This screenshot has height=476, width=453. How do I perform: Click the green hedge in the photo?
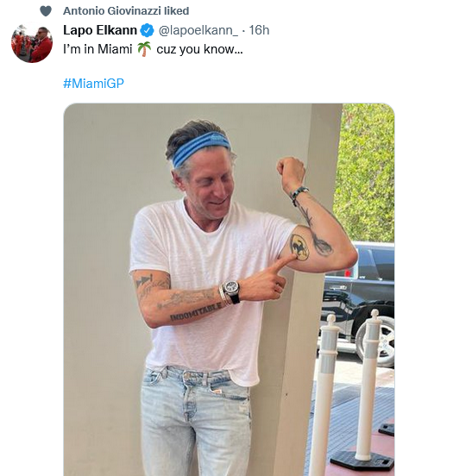coord(363,172)
